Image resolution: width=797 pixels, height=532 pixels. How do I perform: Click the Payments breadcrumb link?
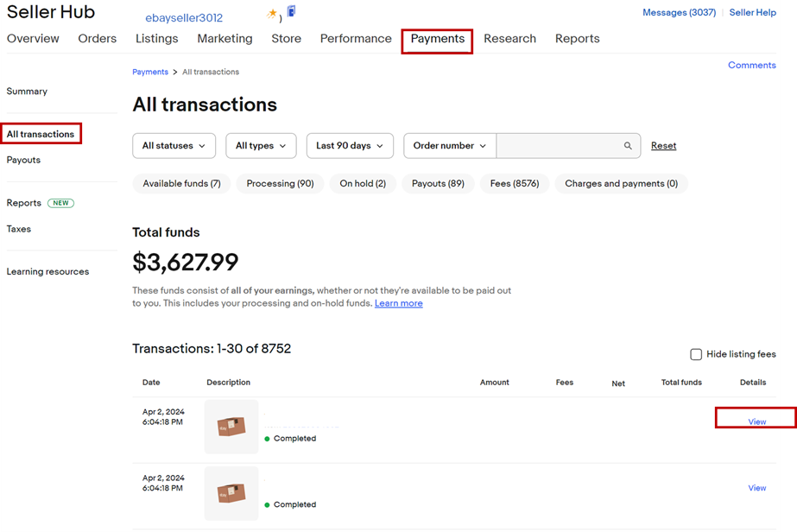tap(150, 72)
